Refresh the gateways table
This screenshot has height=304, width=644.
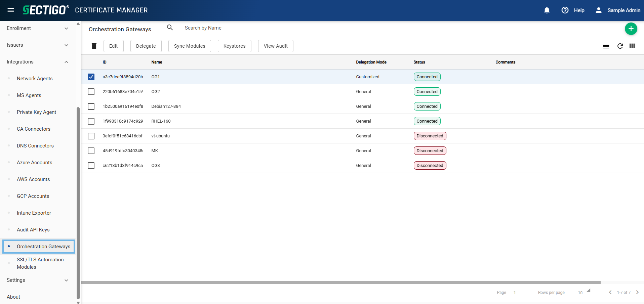click(620, 46)
